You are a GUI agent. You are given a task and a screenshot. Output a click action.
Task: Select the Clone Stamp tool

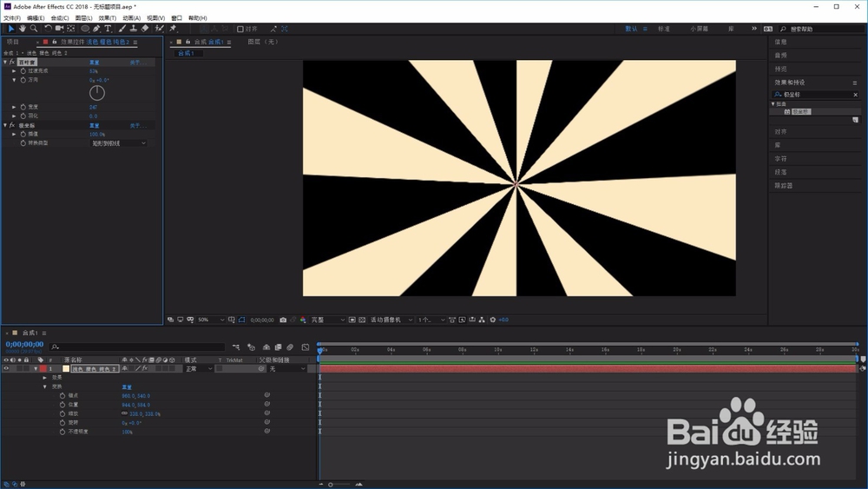coord(133,29)
